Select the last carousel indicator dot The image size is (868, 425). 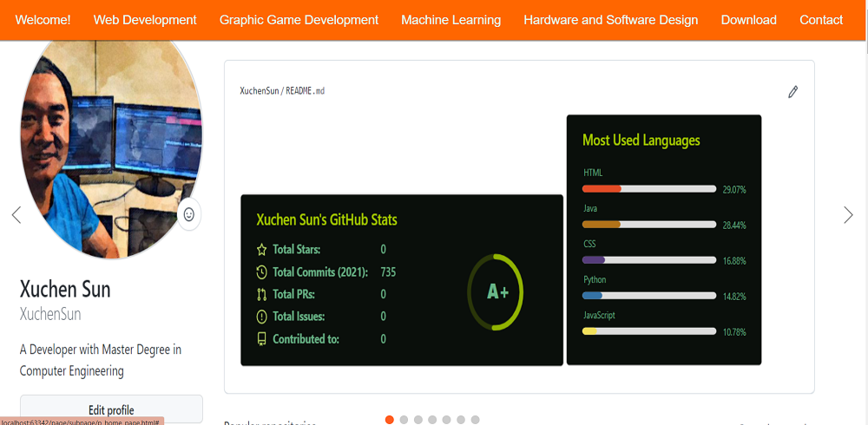tap(475, 420)
